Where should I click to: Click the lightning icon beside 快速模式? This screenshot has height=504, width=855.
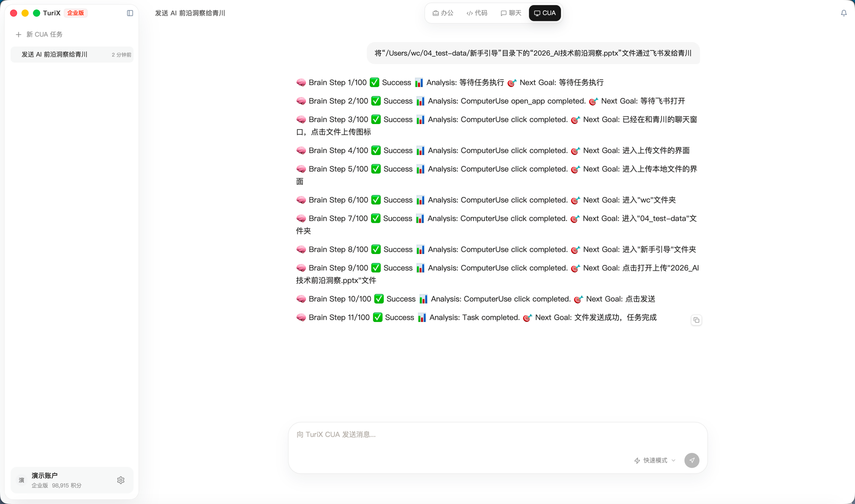click(x=637, y=460)
